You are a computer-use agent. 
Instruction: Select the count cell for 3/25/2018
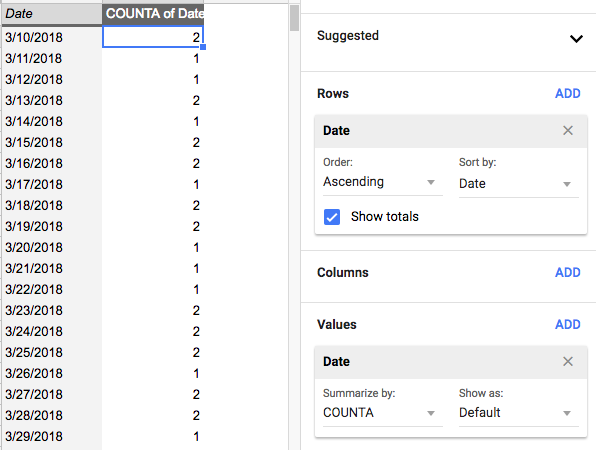coord(153,352)
